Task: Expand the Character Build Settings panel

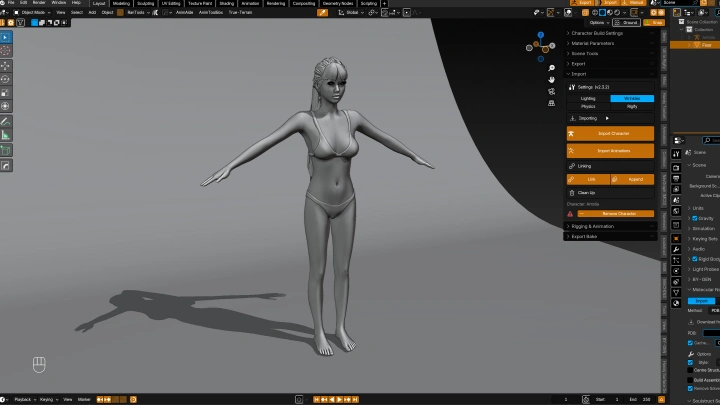Action: tap(610, 34)
